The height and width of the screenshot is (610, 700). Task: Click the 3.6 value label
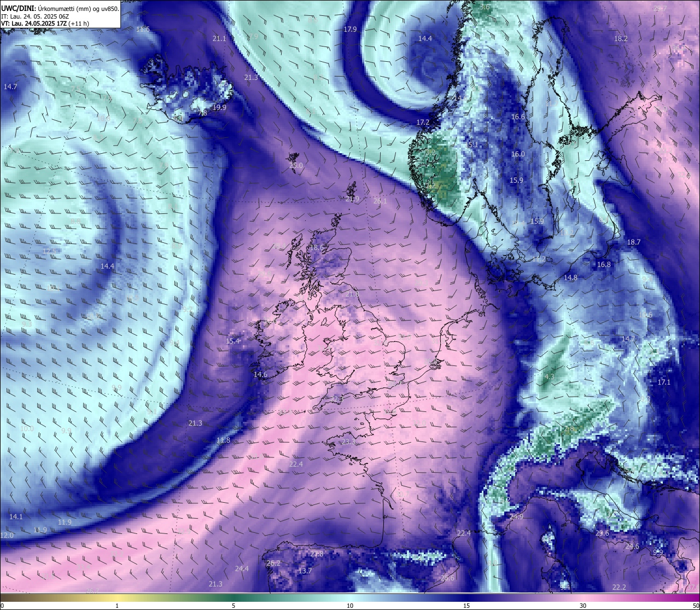tap(485, 7)
